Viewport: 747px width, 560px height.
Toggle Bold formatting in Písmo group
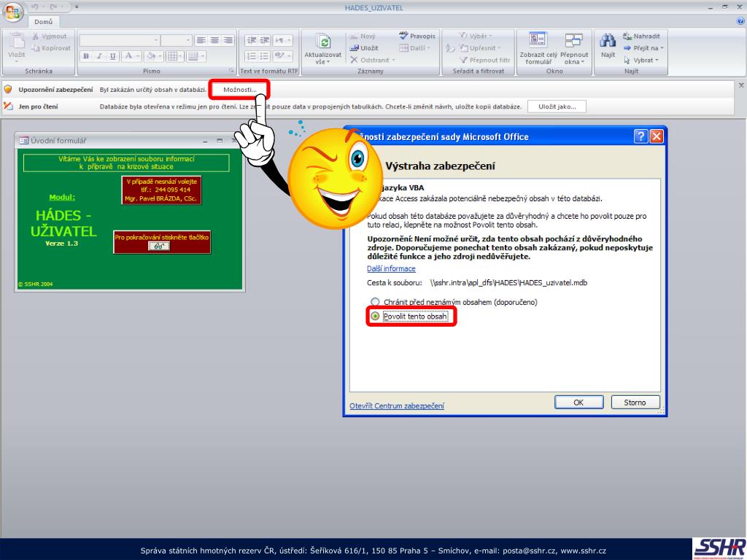tap(86, 56)
